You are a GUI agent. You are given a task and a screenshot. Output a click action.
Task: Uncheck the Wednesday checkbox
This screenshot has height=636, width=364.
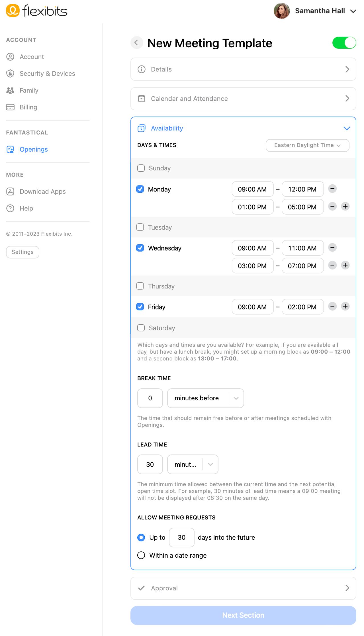tap(140, 248)
